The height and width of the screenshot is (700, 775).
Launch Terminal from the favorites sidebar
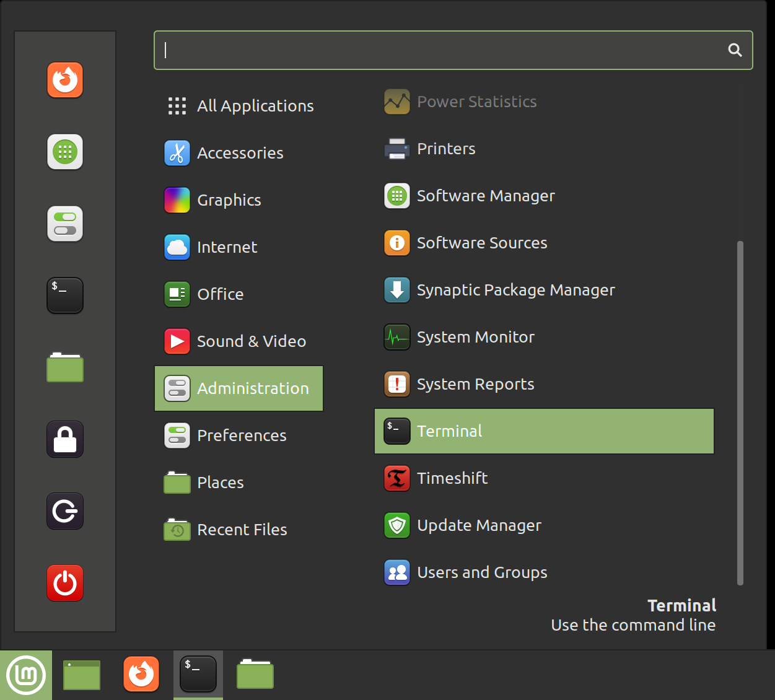(65, 295)
